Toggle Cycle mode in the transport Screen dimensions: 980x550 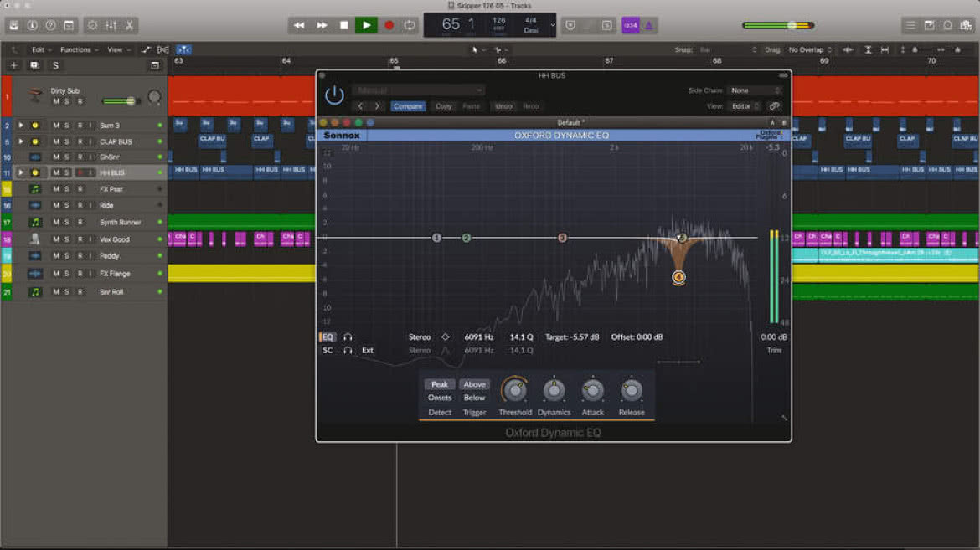tap(410, 26)
